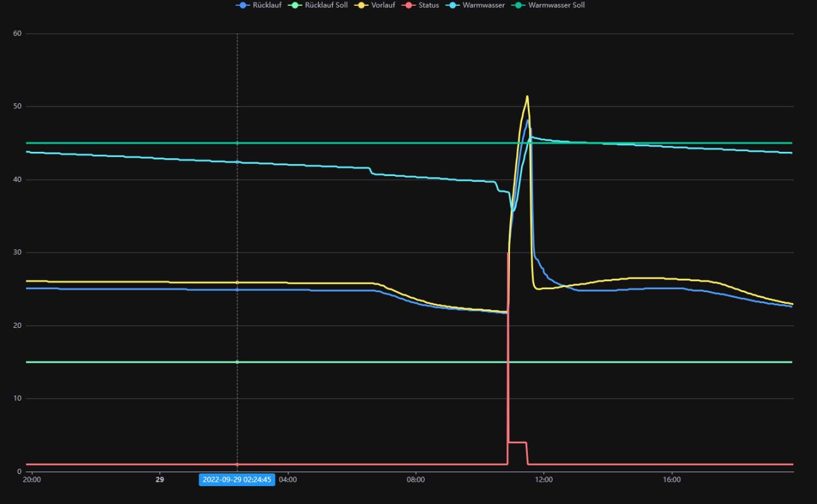
Task: Click the 08:00 time axis label
Action: 416,480
